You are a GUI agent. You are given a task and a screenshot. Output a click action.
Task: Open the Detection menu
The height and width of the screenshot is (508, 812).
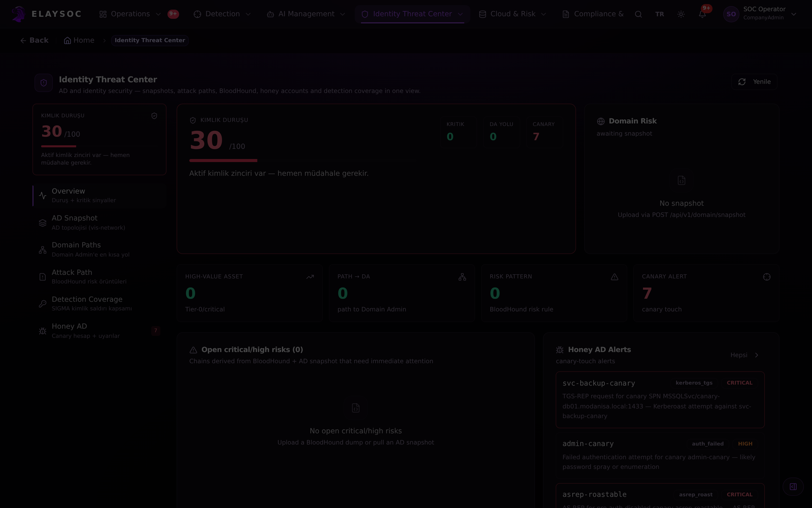coord(223,14)
